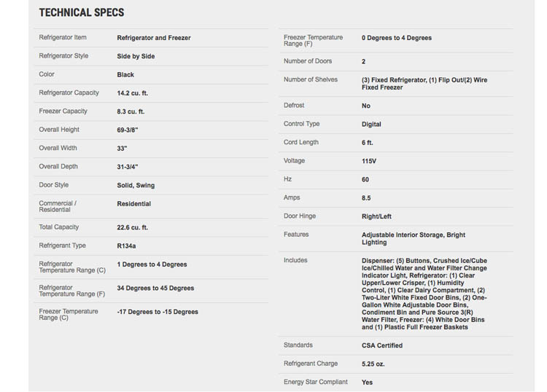The width and height of the screenshot is (547, 392).
Task: Select the Control Type Digital value
Action: [x=371, y=125]
